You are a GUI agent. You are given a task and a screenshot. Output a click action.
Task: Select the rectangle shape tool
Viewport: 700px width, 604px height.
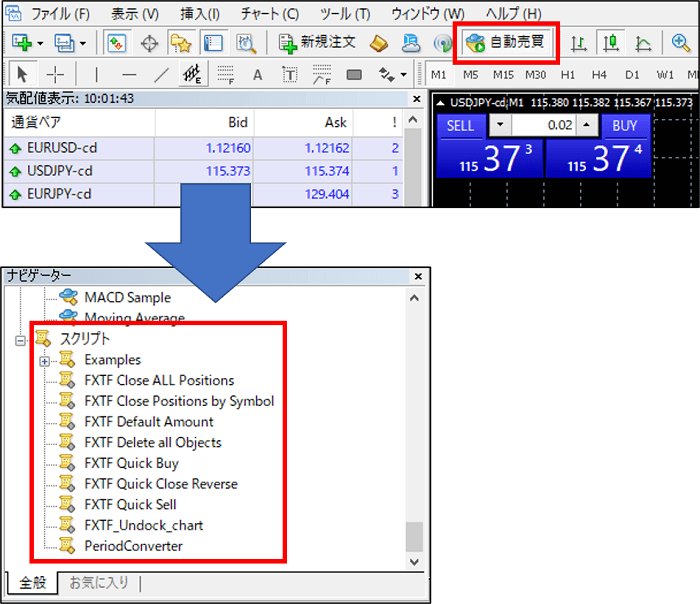(x=354, y=75)
